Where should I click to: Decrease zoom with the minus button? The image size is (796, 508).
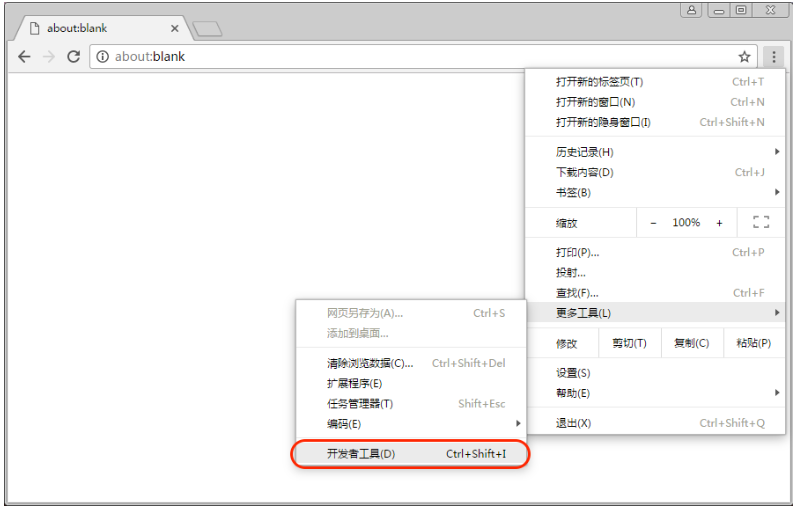pyautogui.click(x=653, y=223)
